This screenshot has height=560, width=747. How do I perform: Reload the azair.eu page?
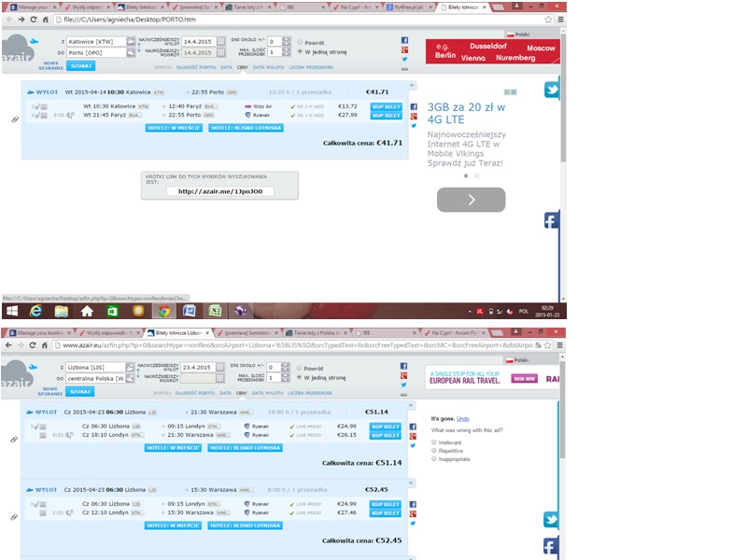[x=33, y=345]
